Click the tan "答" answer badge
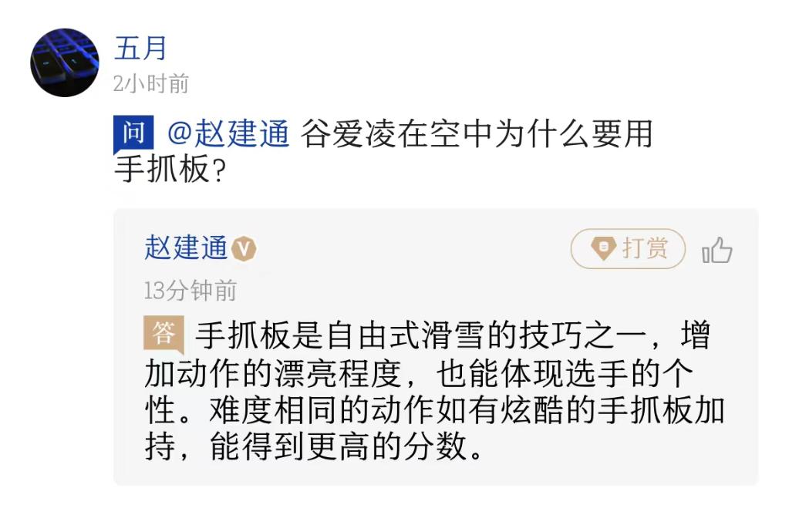 [164, 334]
